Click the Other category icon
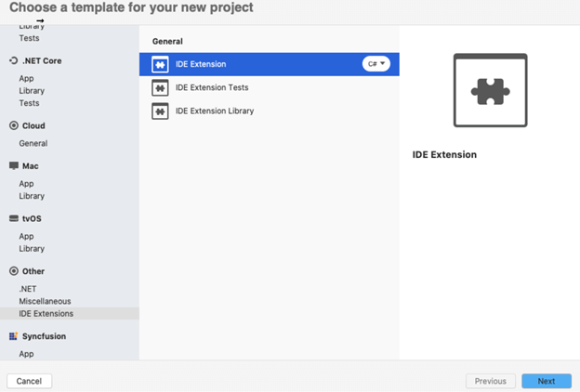The height and width of the screenshot is (392, 580). tap(13, 271)
